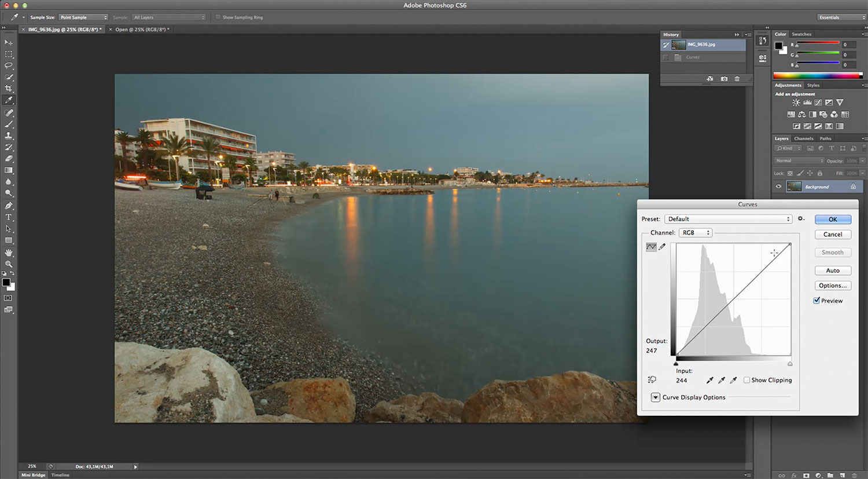Enable the Show Clipping checkbox
Screen dimensions: 868x479
746,380
